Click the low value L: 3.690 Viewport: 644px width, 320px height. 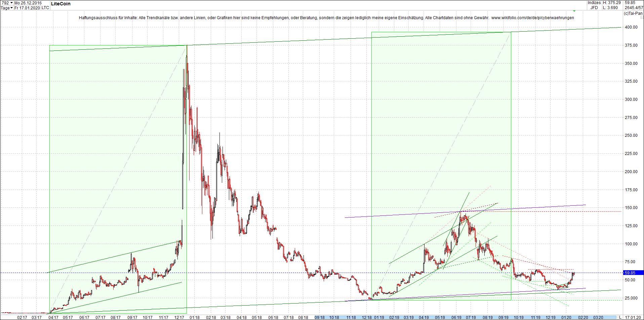click(x=610, y=7)
